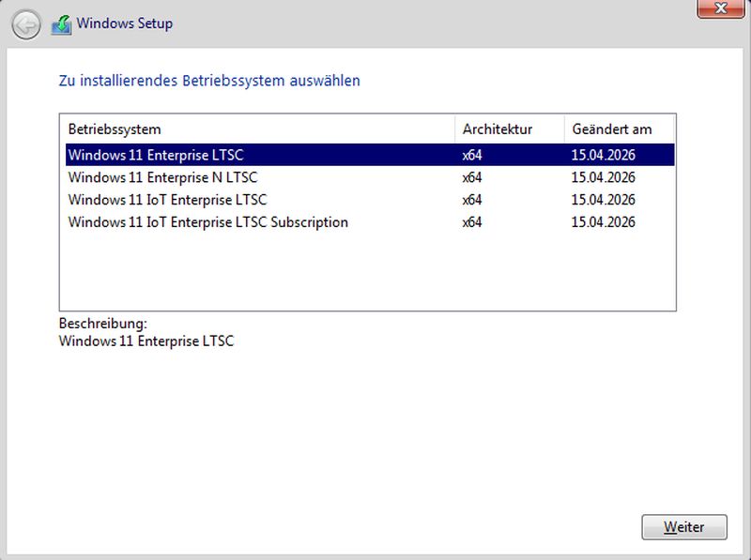
Task: Click the Geändert am column header
Action: coord(619,129)
